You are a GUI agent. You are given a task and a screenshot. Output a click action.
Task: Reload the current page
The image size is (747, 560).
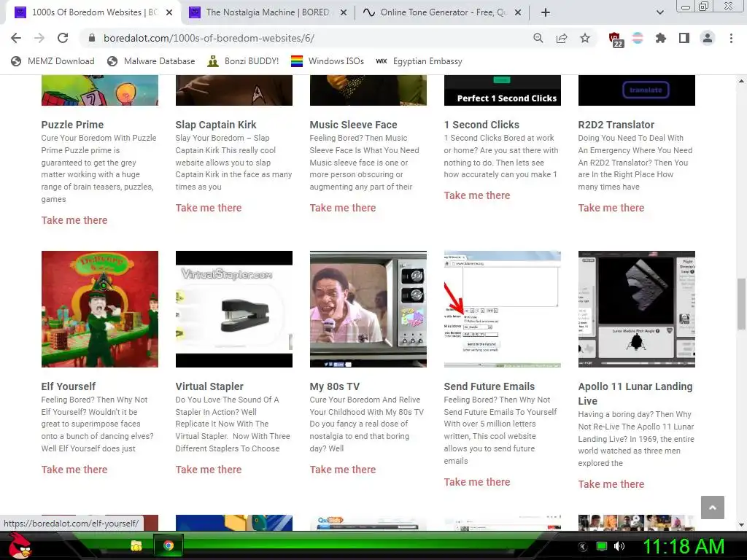point(63,38)
